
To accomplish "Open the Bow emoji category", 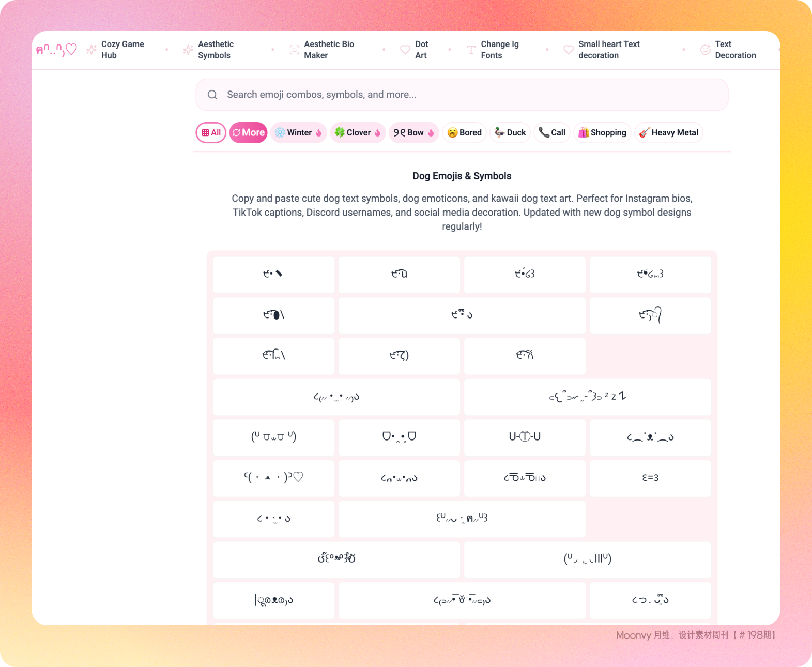I will (413, 132).
